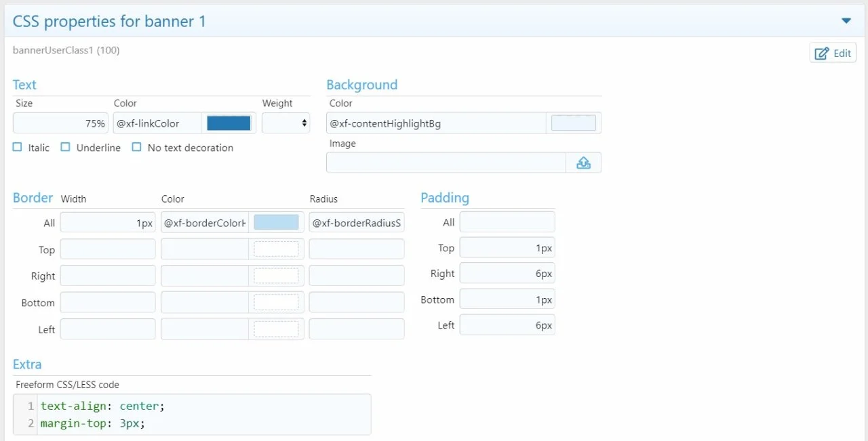Click the text Size field showing 75%

pyautogui.click(x=60, y=123)
